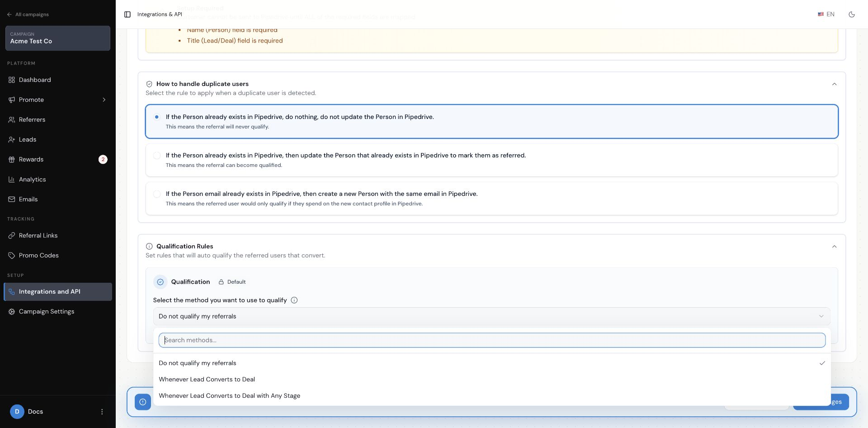This screenshot has height=428, width=868.
Task: Click info icon next to qualify method label
Action: click(294, 300)
